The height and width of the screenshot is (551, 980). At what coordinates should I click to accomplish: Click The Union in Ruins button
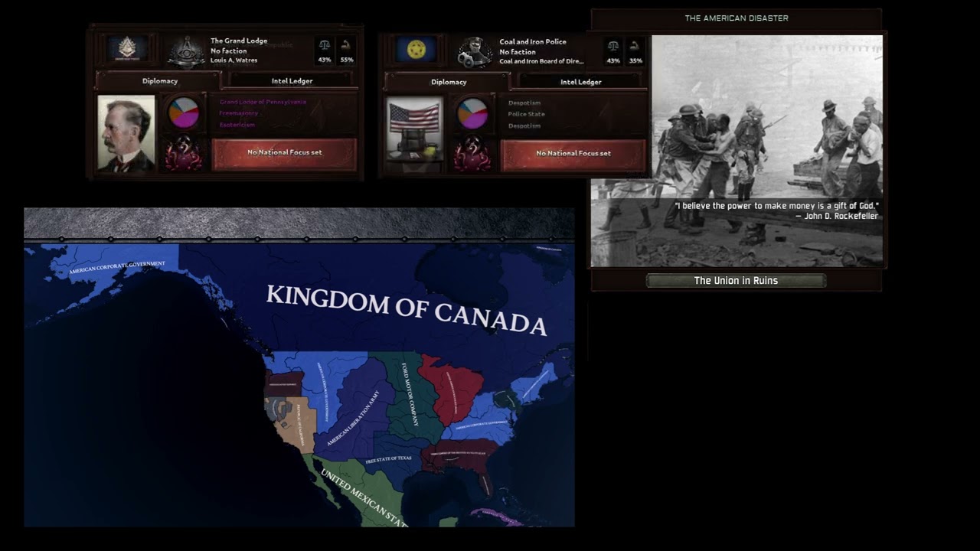tap(736, 281)
